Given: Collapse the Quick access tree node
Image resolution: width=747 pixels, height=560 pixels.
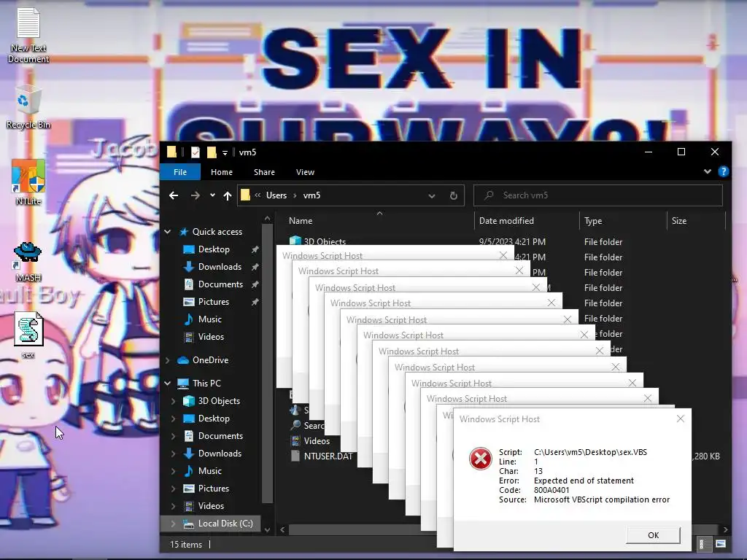Looking at the screenshot, I should tap(167, 231).
